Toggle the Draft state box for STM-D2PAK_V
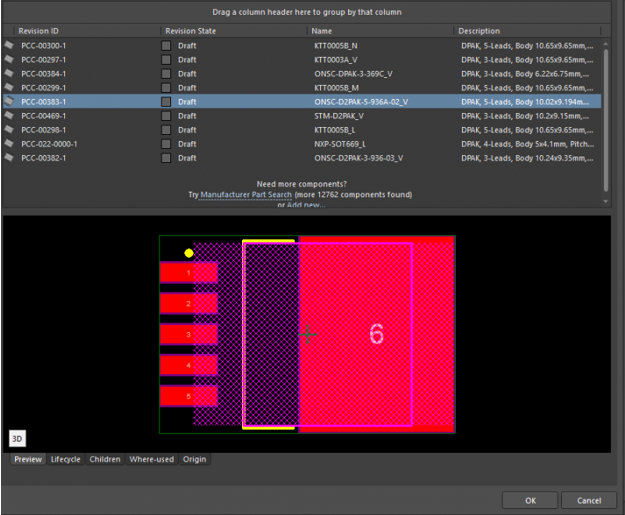 click(166, 116)
